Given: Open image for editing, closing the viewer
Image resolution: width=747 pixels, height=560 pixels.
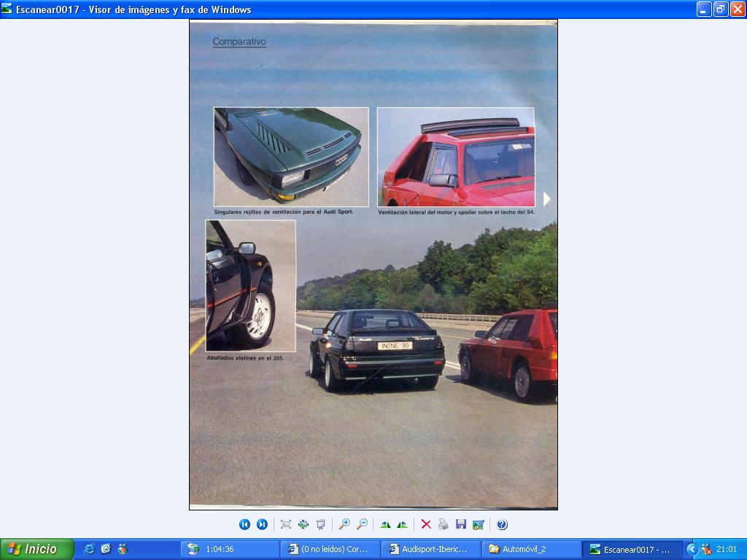Looking at the screenshot, I should point(479,524).
